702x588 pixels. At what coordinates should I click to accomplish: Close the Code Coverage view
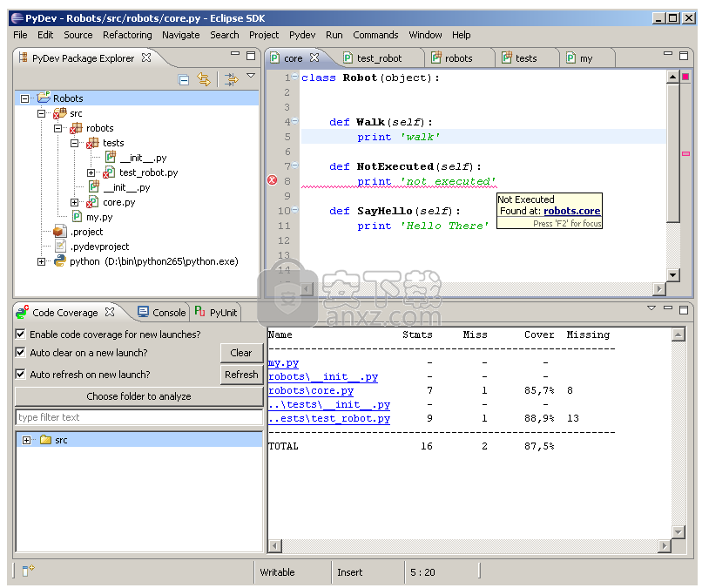(110, 312)
